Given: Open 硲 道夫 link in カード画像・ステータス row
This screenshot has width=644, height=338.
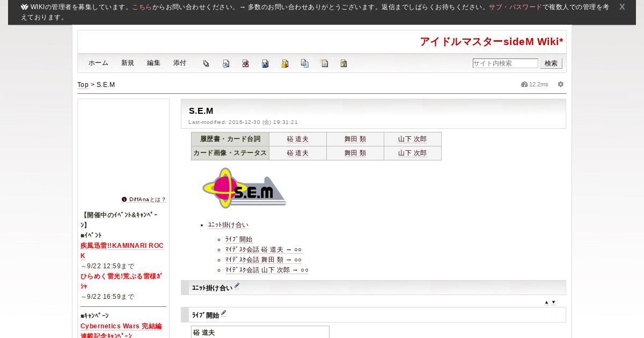Looking at the screenshot, I should point(298,153).
